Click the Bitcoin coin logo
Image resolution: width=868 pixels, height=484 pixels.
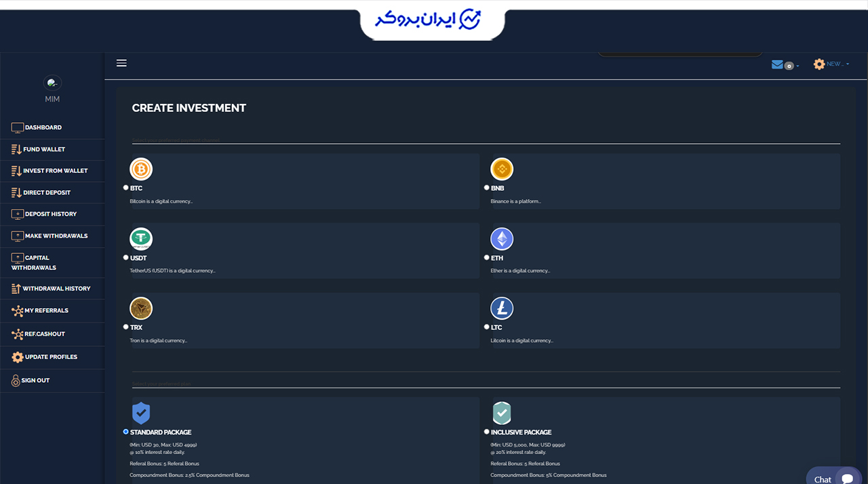click(141, 169)
